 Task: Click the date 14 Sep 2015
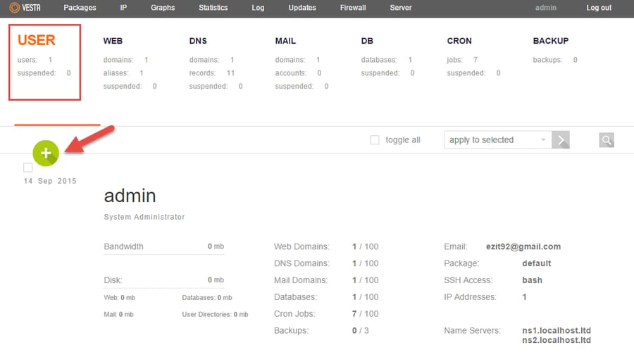coord(50,181)
